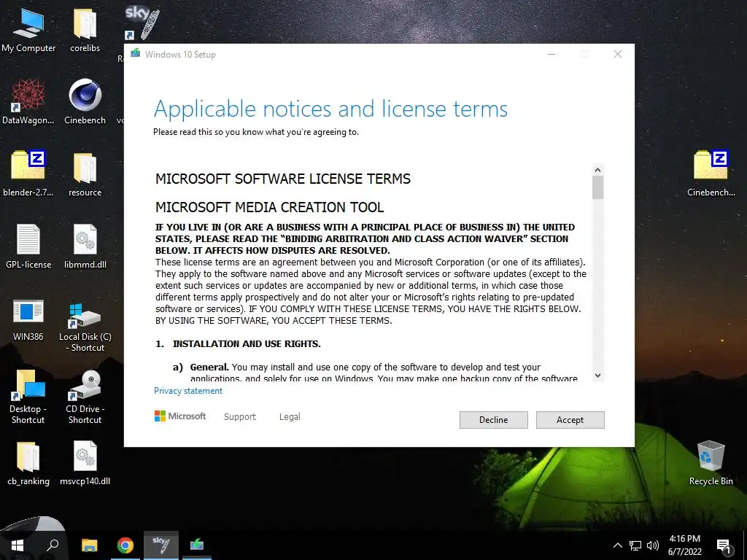Show hidden system tray icons
Viewport: 747px width, 560px height.
[x=617, y=545]
